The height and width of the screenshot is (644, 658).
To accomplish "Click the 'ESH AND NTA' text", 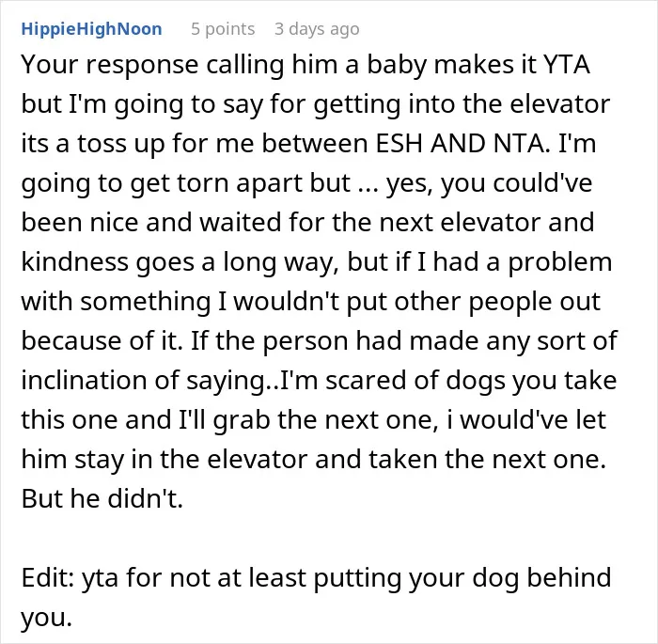I will 462,144.
